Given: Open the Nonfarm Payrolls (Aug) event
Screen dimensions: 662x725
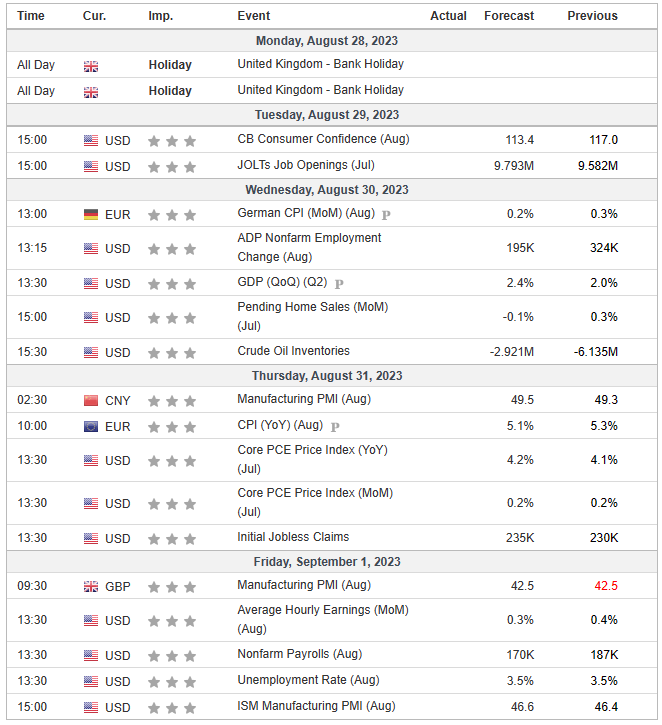Looking at the screenshot, I should (x=299, y=655).
